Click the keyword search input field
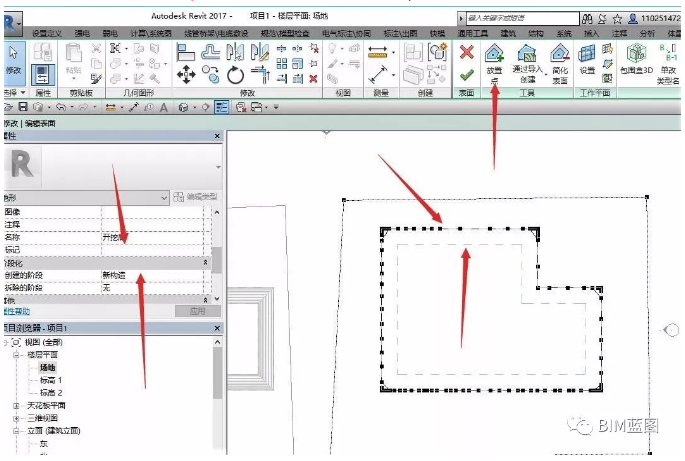Viewport: 685px width, 461px height. point(522,18)
